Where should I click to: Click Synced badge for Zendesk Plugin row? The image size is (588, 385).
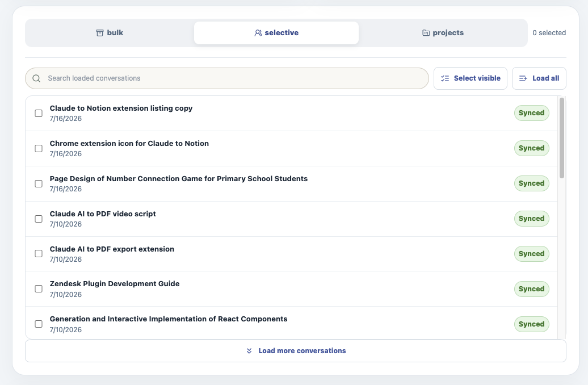point(531,289)
